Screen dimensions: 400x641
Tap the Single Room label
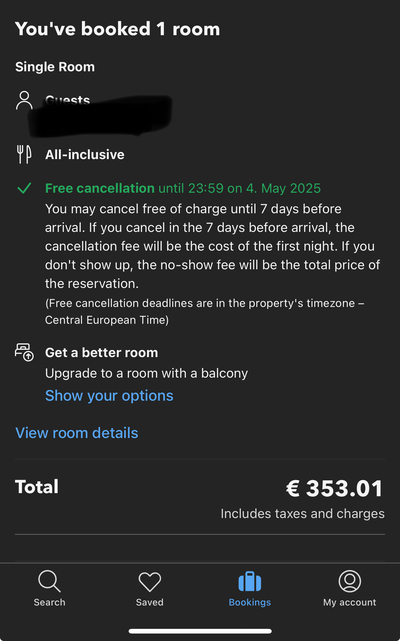pos(55,67)
